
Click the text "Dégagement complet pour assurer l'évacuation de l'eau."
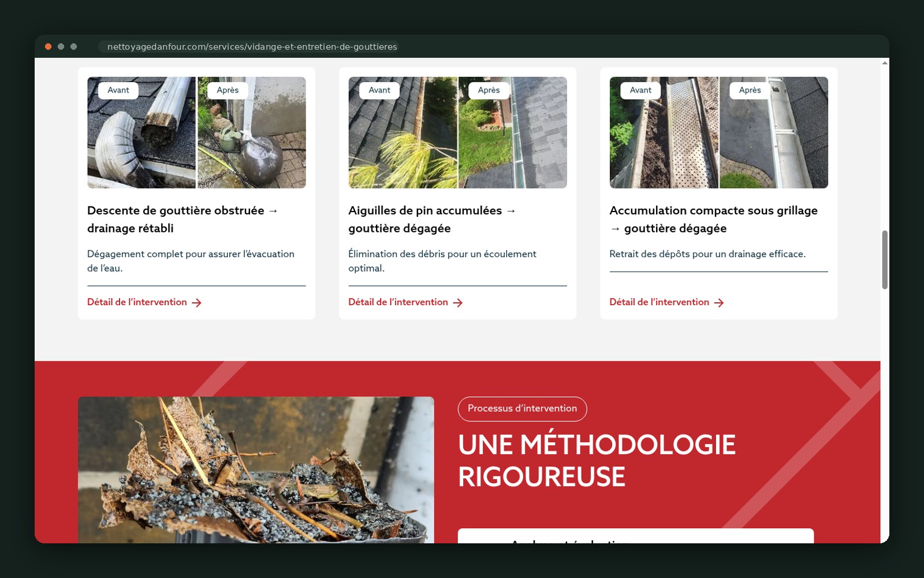pyautogui.click(x=191, y=261)
